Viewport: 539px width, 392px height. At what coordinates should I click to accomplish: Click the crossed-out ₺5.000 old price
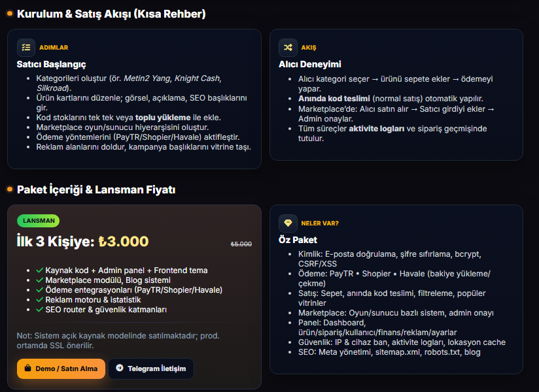pos(241,244)
